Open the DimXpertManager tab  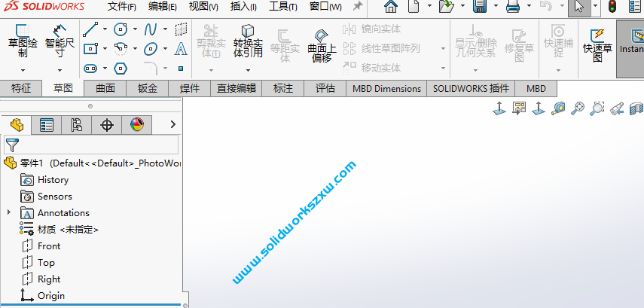[x=107, y=125]
